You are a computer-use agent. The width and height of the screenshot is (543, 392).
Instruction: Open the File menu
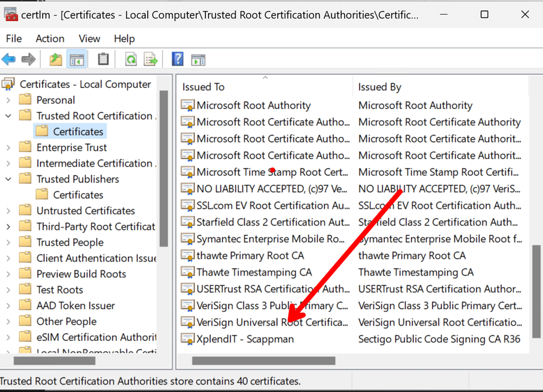pyautogui.click(x=14, y=39)
